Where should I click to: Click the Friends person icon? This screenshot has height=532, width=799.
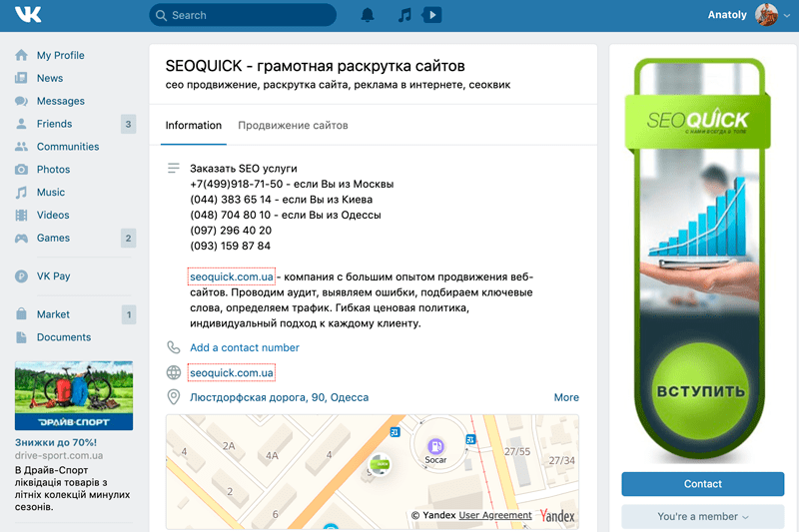pos(21,124)
